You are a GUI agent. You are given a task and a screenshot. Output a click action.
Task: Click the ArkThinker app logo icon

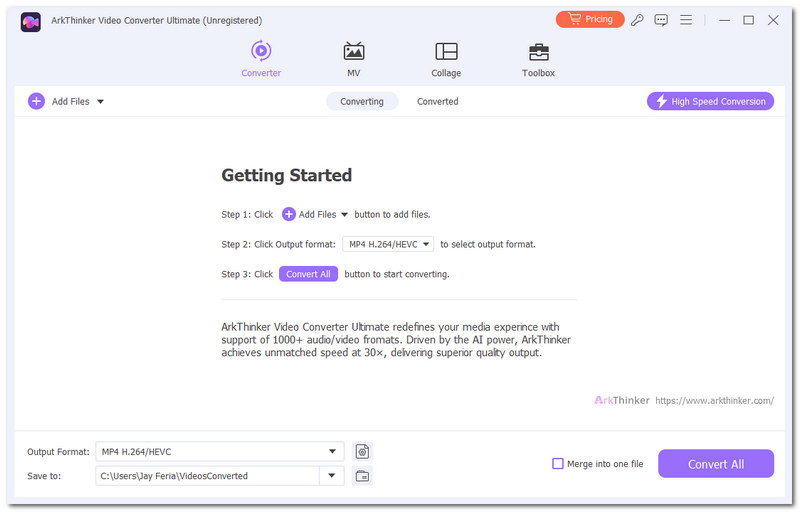[31, 21]
